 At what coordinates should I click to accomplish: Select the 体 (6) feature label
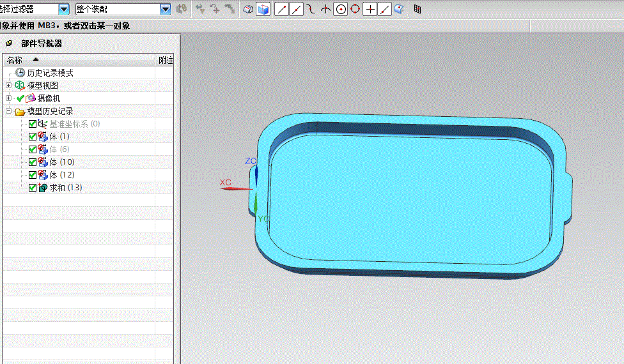pos(59,149)
